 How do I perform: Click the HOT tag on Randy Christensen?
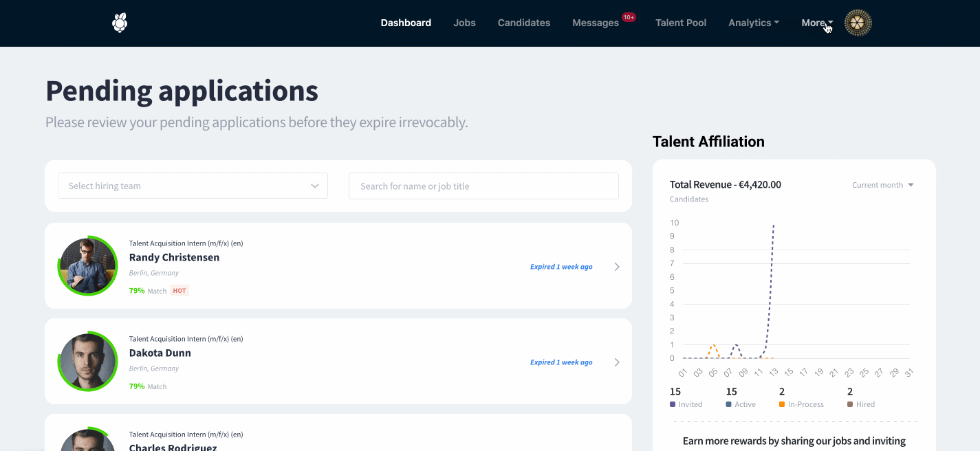(179, 291)
